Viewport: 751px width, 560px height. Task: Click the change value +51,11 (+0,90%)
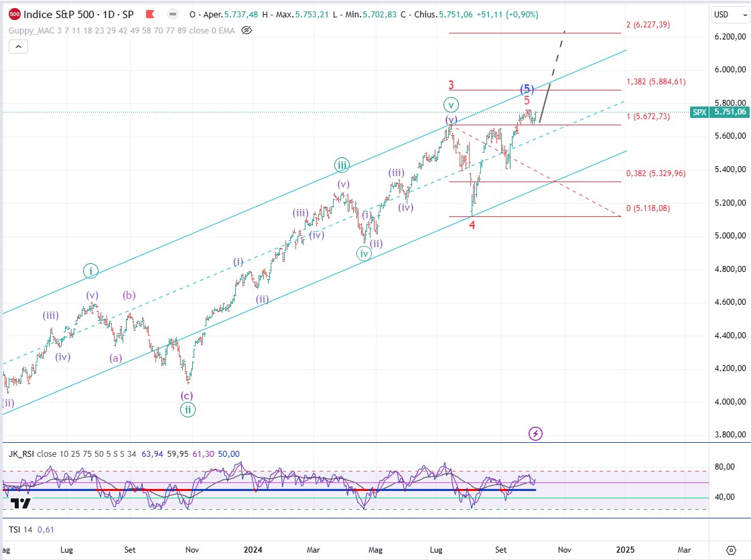tap(507, 14)
